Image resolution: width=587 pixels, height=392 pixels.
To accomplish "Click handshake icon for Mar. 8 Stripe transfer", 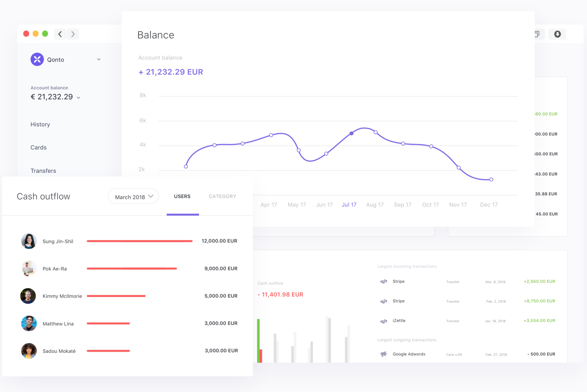I will point(384,281).
